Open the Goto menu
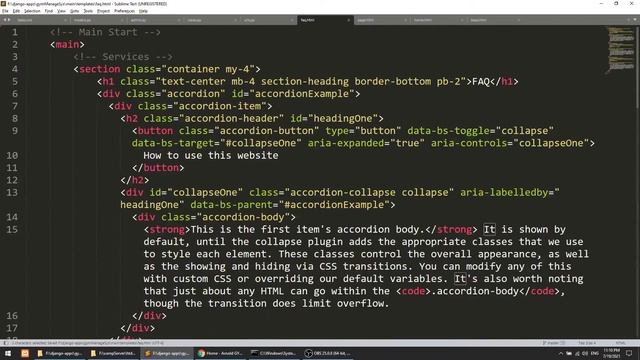This screenshot has height=360, width=640. click(74, 11)
